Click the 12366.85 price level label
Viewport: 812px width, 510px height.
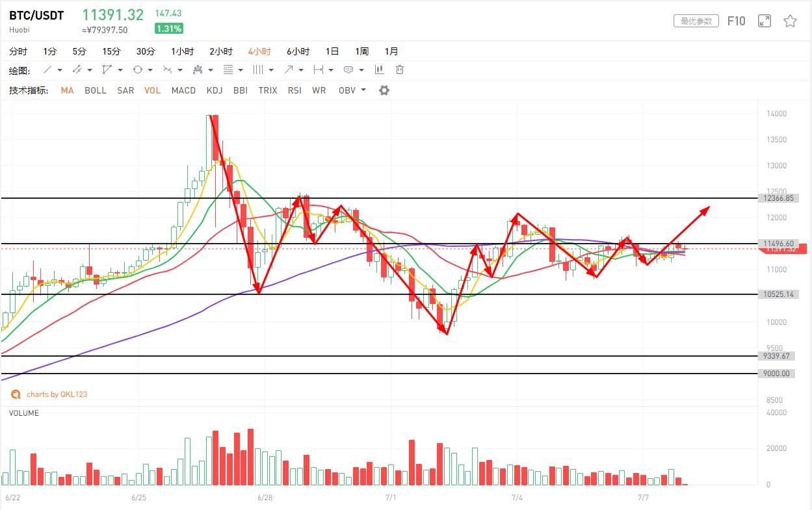pyautogui.click(x=778, y=198)
